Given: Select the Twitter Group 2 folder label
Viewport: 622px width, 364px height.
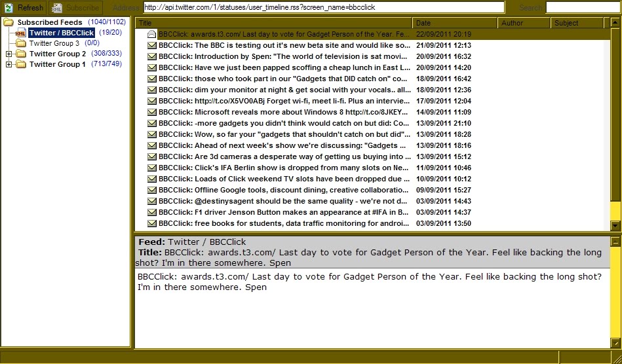Looking at the screenshot, I should pos(58,54).
